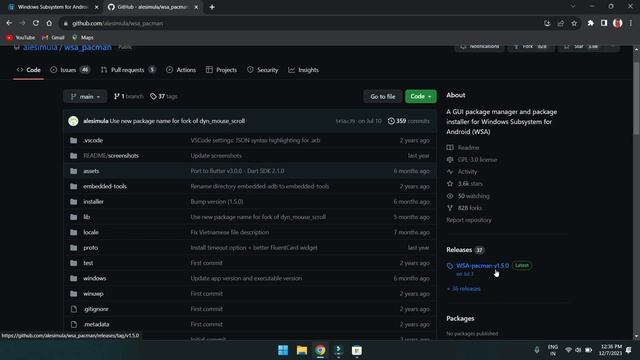
Task: Expand the main branch dropdown
Action: (85, 96)
